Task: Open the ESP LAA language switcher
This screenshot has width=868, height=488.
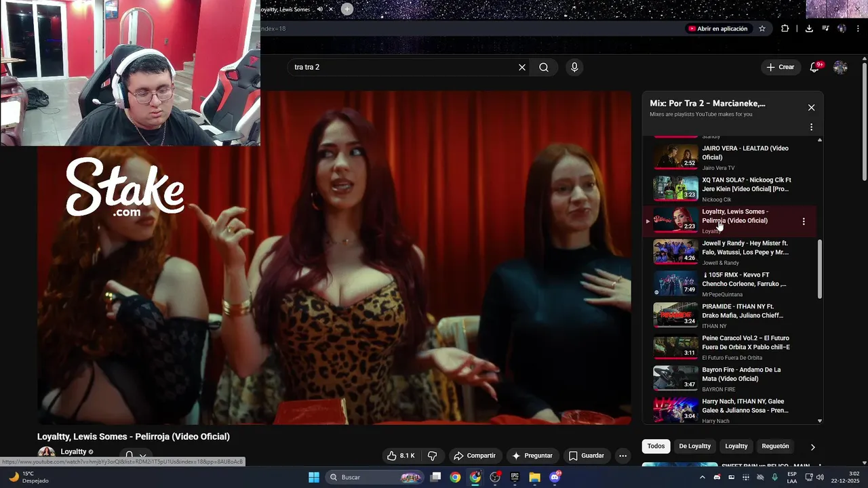Action: pyautogui.click(x=792, y=477)
